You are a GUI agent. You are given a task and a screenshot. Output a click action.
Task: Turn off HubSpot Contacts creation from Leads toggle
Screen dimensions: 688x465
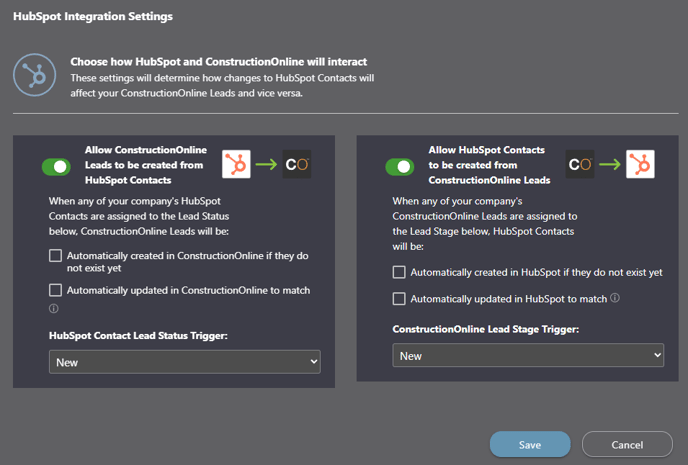click(400, 166)
